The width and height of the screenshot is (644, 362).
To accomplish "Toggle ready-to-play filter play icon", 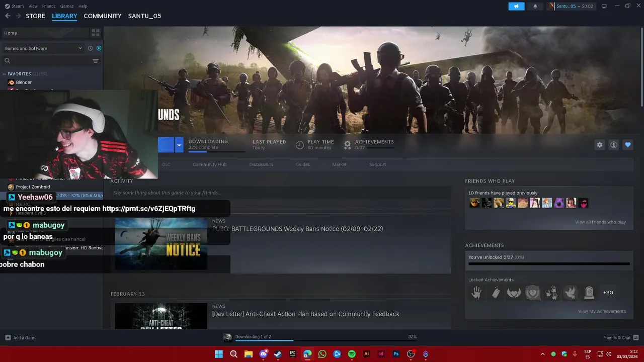I will [x=99, y=48].
